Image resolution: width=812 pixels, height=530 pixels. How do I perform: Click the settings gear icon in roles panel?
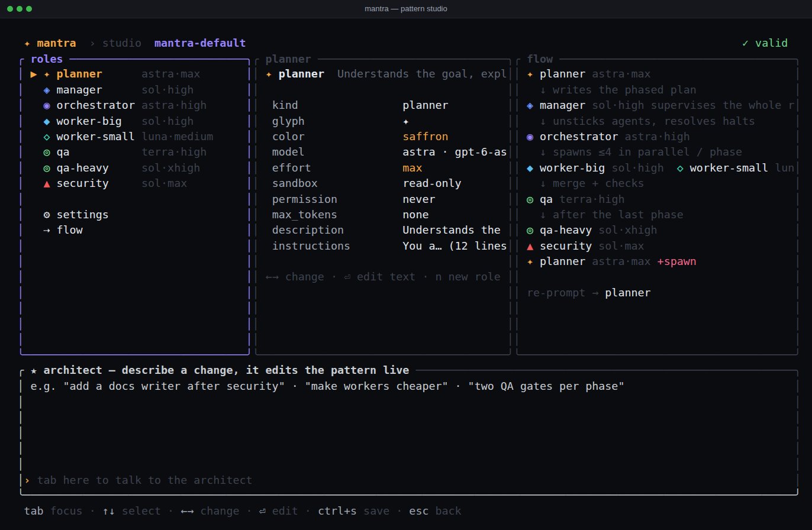point(47,215)
